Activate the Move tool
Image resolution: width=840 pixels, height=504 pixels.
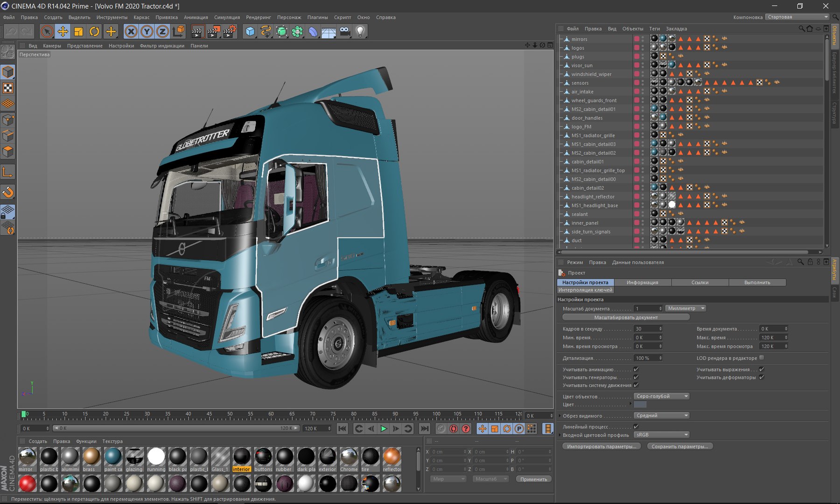coord(63,32)
